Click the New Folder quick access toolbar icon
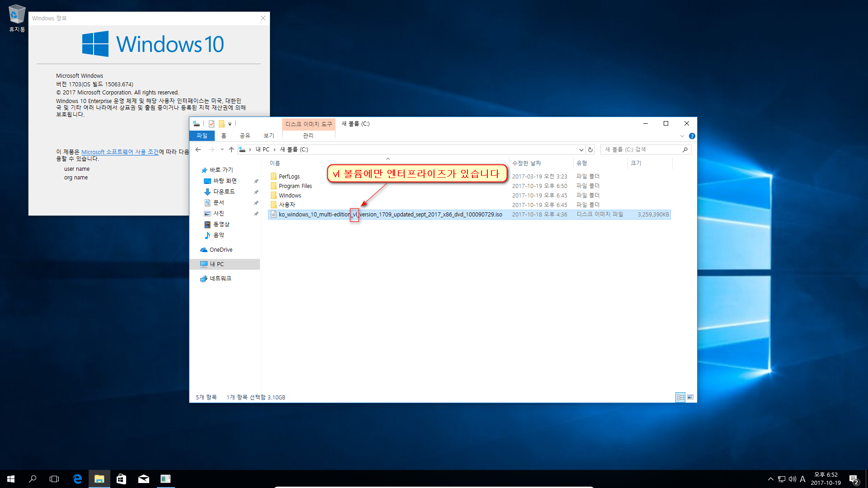This screenshot has height=488, width=868. [222, 124]
